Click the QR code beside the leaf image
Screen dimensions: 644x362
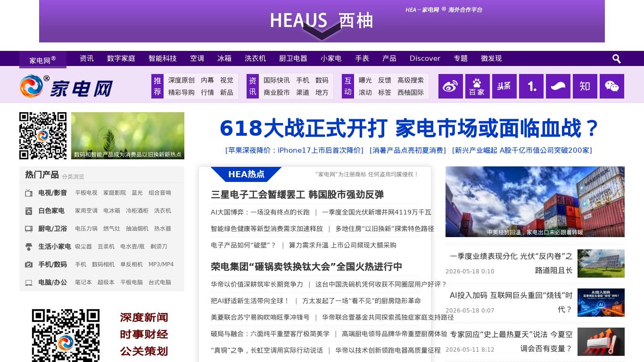[x=43, y=136]
